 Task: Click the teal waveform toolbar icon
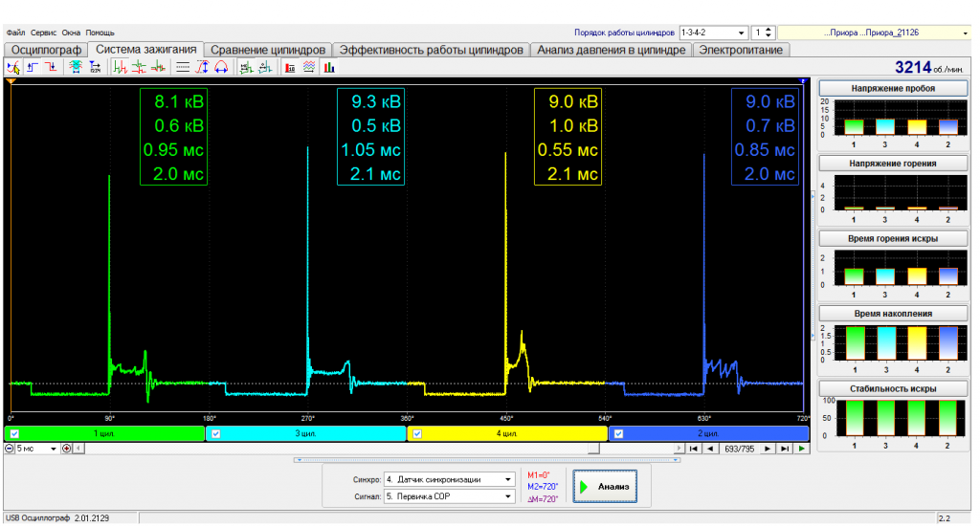tap(265, 67)
